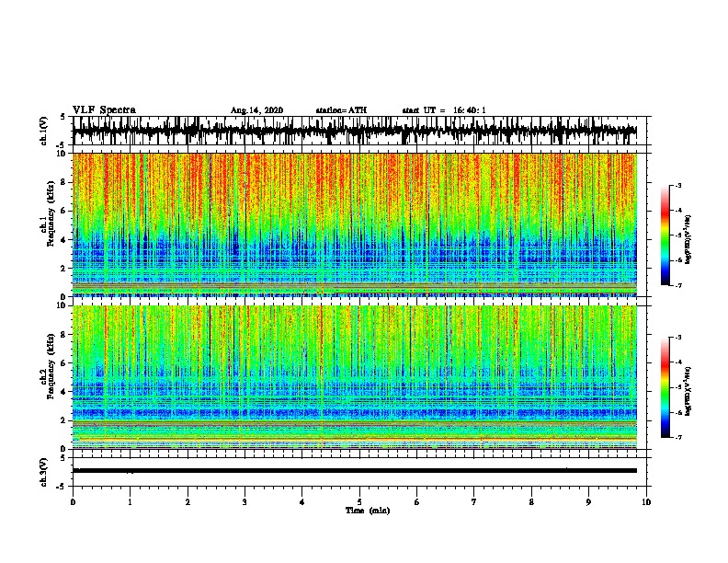Image resolution: width=728 pixels, height=563 pixels.
Task: Click the time axis tick label "9"
Action: click(x=588, y=501)
